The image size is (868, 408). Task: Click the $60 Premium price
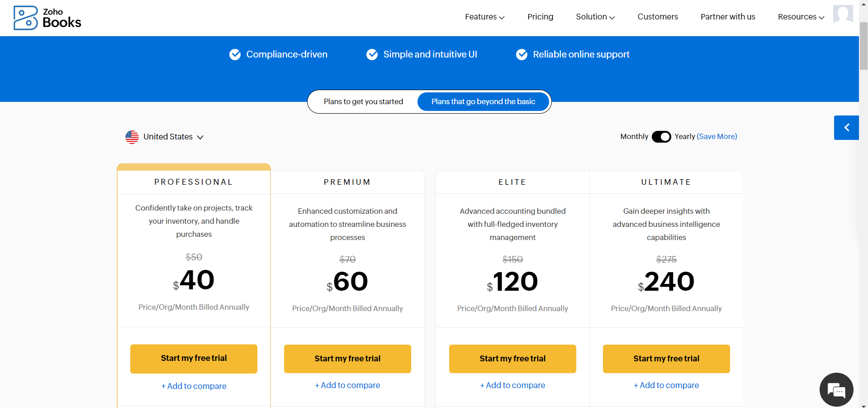(x=347, y=282)
